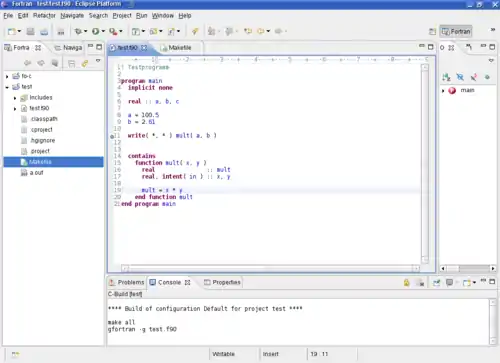Switch to the Problems tab

click(x=127, y=282)
